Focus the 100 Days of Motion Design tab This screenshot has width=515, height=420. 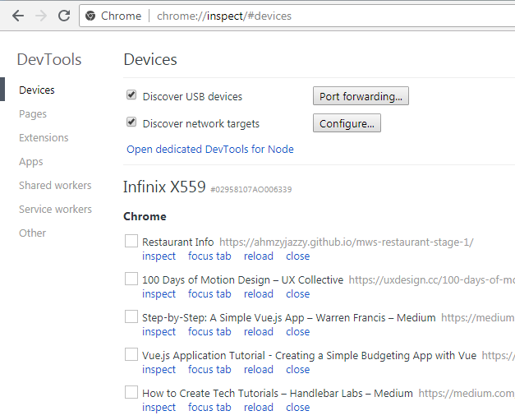coord(209,293)
